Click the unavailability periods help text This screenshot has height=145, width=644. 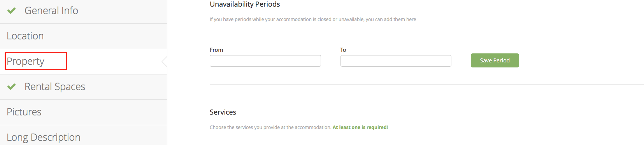pos(313,19)
